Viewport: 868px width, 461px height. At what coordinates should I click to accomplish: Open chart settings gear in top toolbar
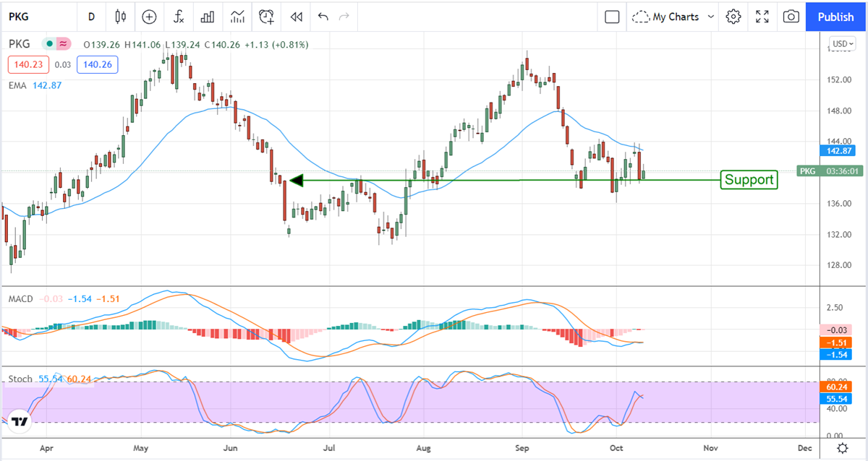point(733,16)
